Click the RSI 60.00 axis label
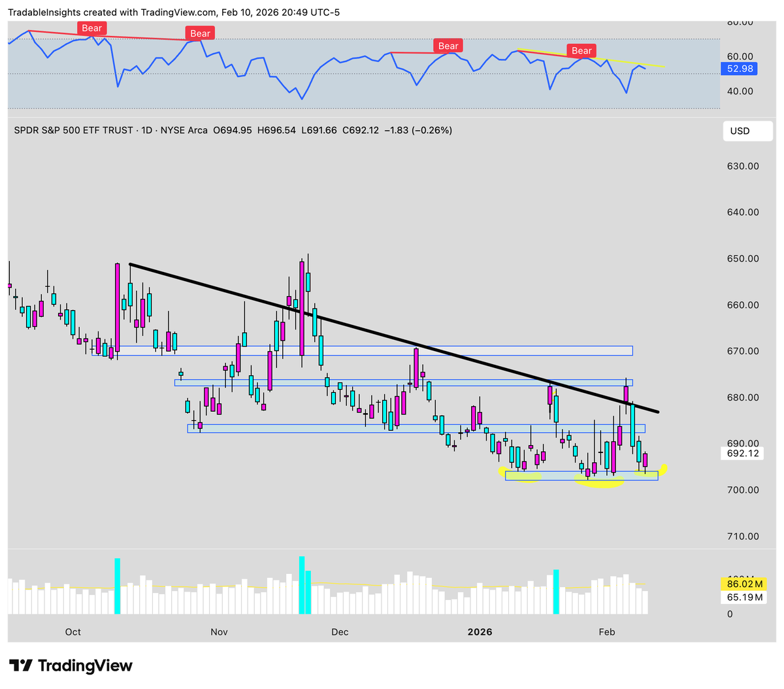Screen dimensions: 784x689 [x=740, y=56]
